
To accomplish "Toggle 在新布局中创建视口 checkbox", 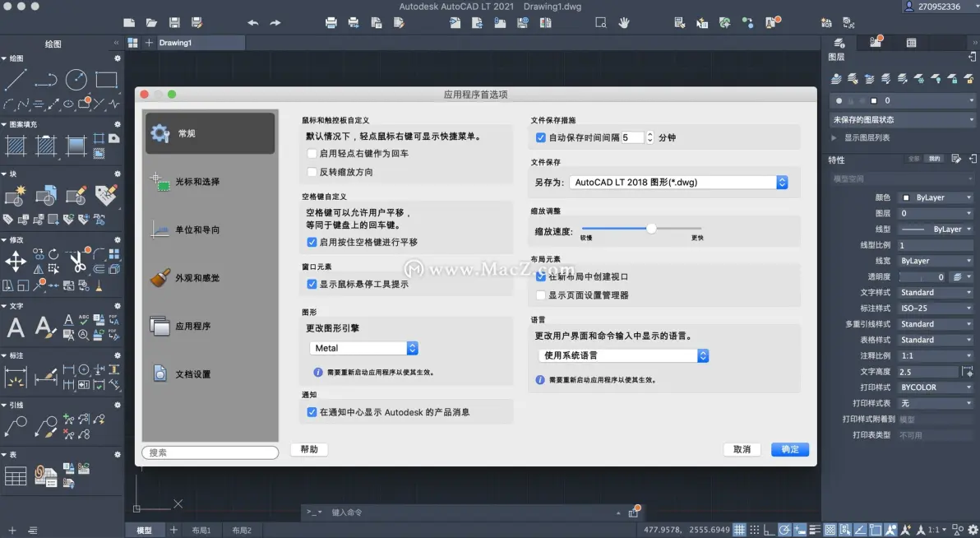I will (541, 276).
